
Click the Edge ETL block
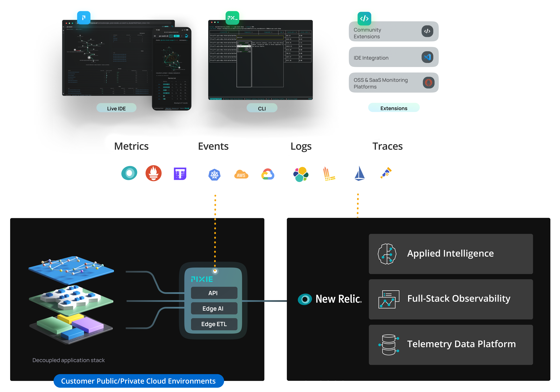tap(214, 324)
